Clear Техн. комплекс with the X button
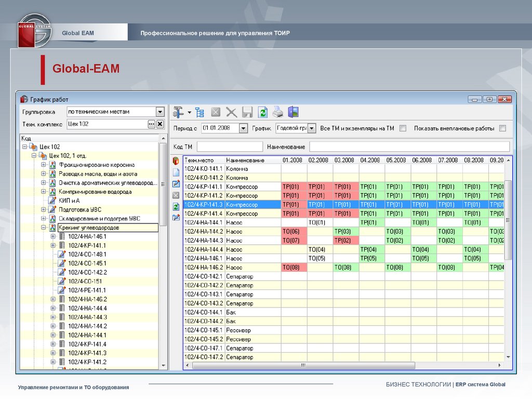This screenshot has width=532, height=399. (x=160, y=124)
